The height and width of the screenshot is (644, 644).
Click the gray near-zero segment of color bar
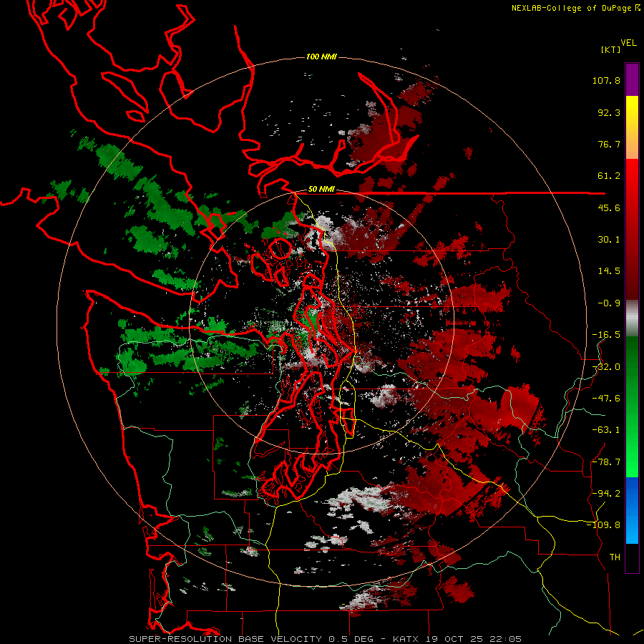632,318
